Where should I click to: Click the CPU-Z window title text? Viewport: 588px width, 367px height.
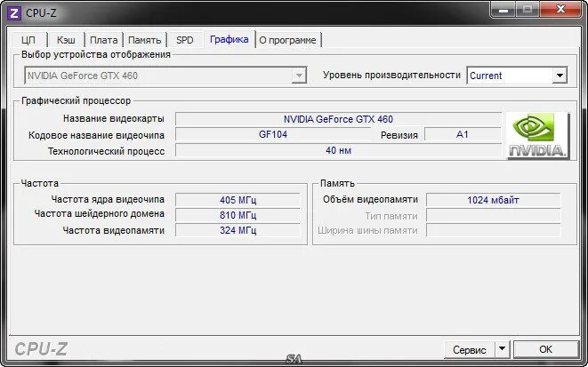point(41,13)
